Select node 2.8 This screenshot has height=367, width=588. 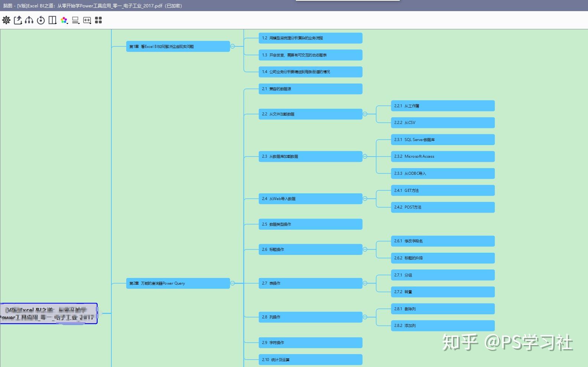(x=310, y=317)
